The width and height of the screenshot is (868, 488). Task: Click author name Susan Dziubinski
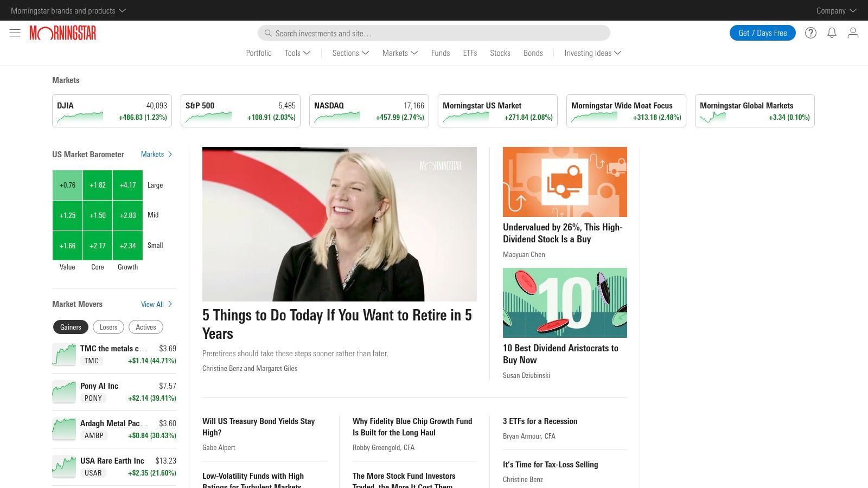526,375
